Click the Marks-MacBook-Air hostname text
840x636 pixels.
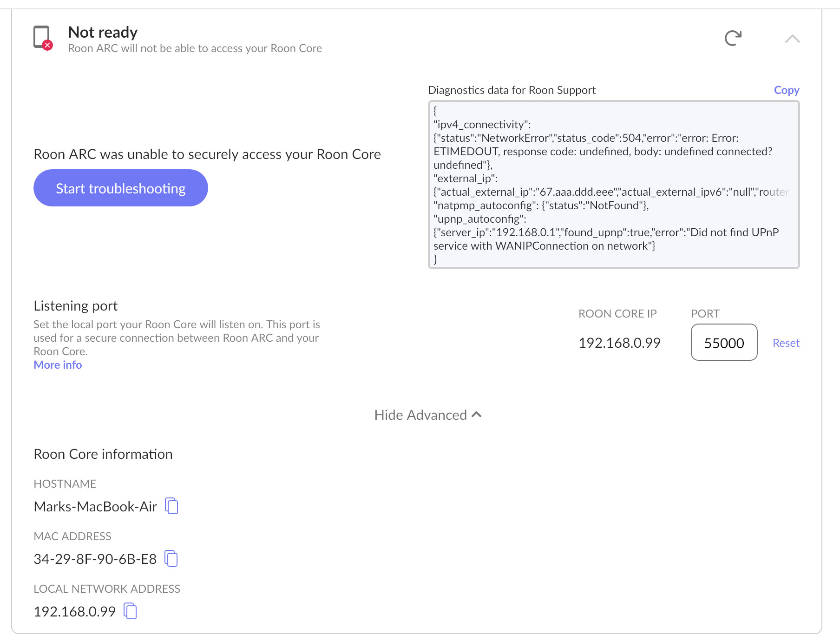tap(95, 507)
